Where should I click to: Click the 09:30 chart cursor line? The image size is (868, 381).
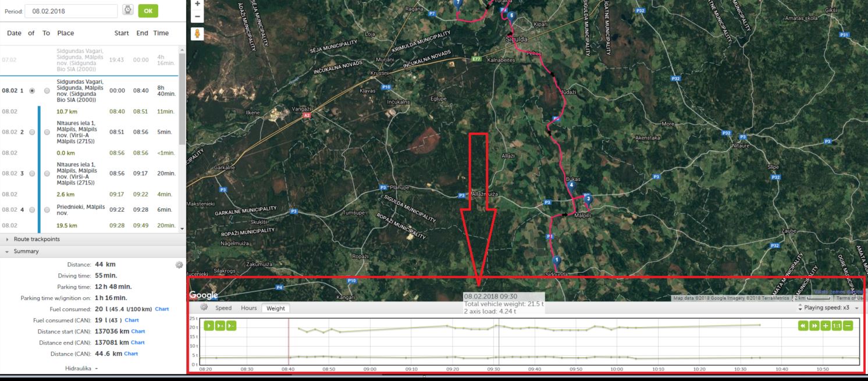click(499, 342)
